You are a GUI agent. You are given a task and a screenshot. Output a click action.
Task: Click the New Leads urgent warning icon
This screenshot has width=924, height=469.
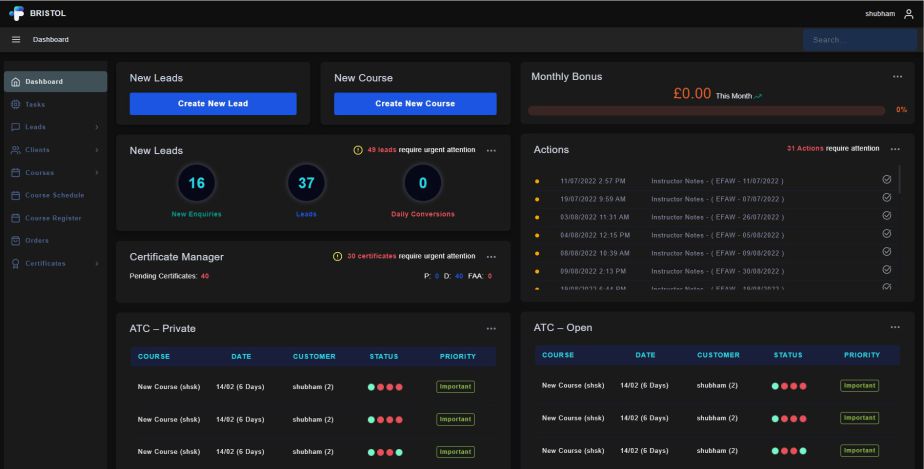358,150
